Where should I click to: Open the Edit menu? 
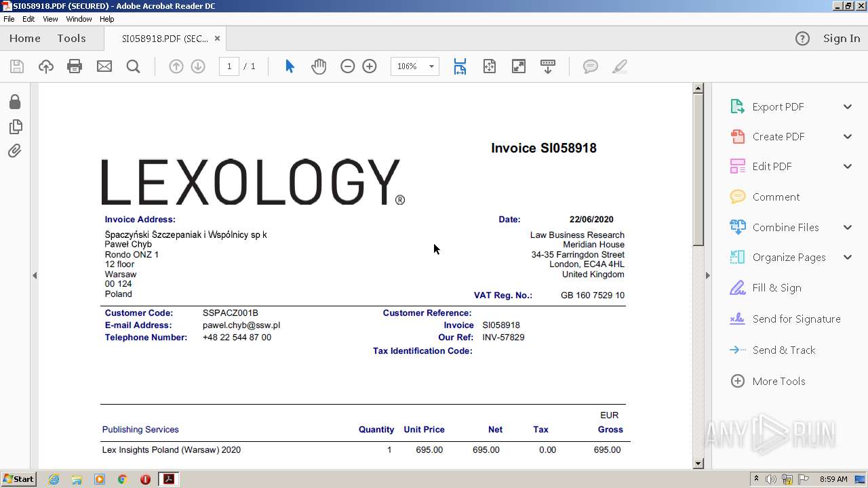pyautogui.click(x=28, y=19)
